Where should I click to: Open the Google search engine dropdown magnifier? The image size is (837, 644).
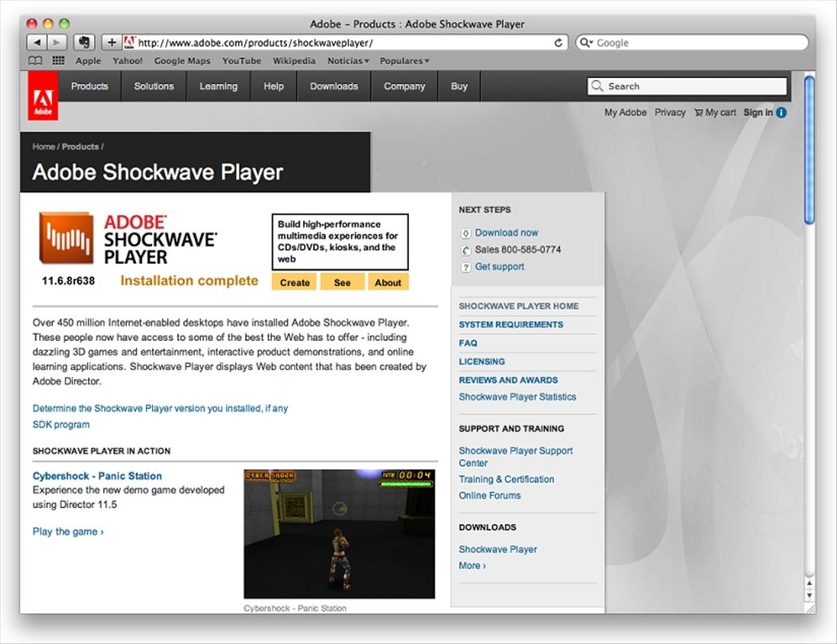click(x=586, y=42)
